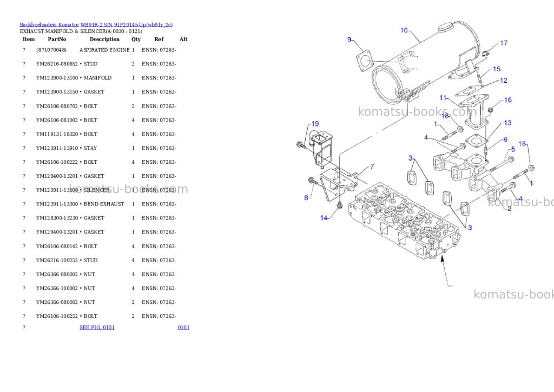Click callout 17 in the diagram
554x392 pixels.
coord(504,43)
